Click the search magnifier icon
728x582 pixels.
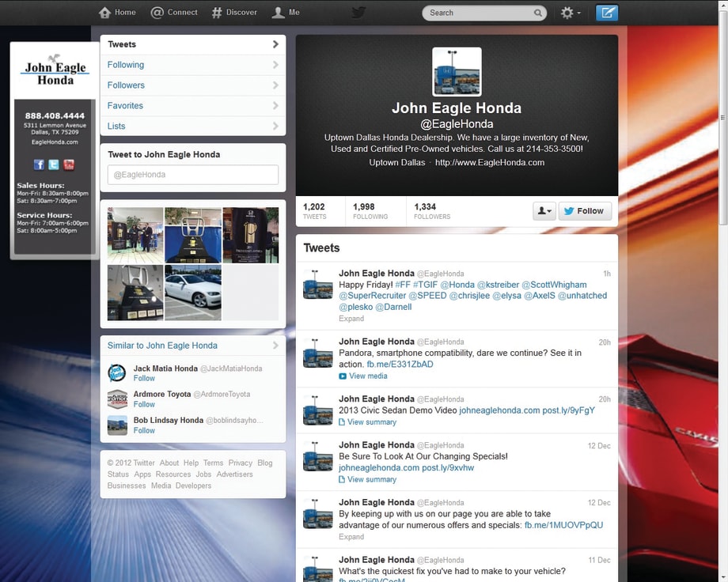(x=538, y=13)
